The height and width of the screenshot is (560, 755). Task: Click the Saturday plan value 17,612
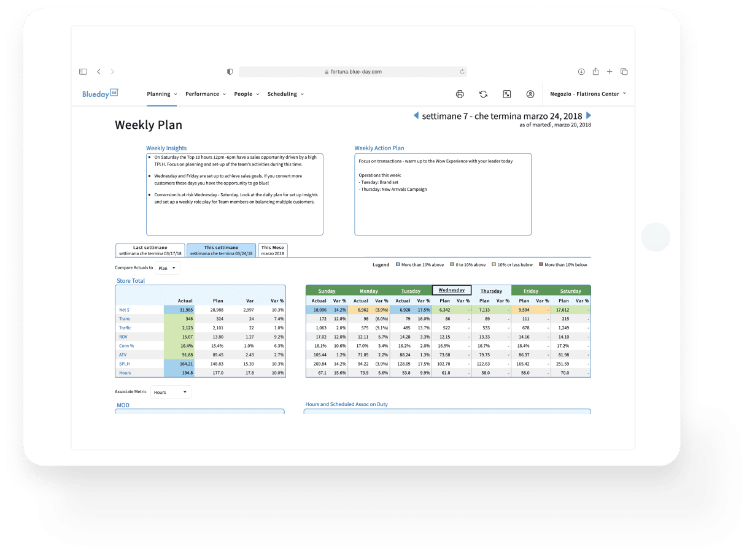coord(562,310)
